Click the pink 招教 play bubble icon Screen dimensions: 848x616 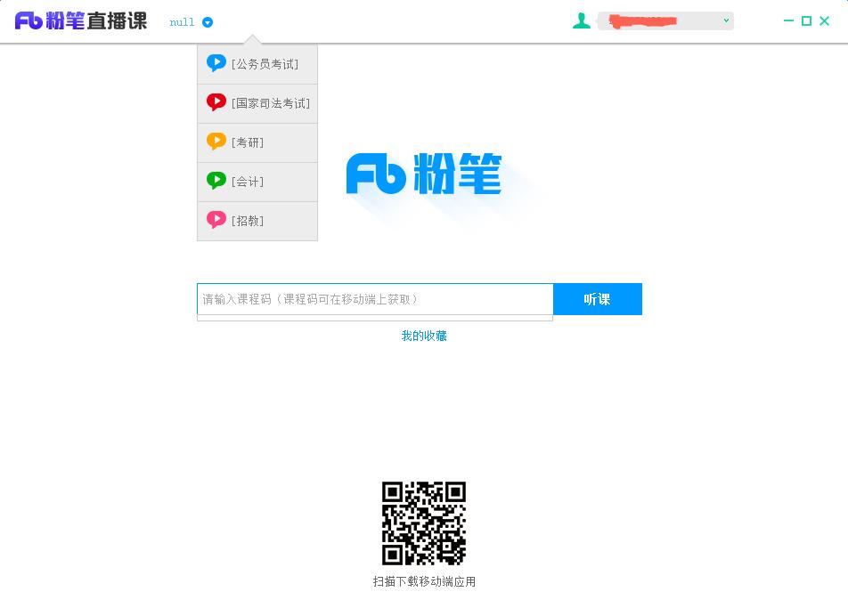click(216, 220)
